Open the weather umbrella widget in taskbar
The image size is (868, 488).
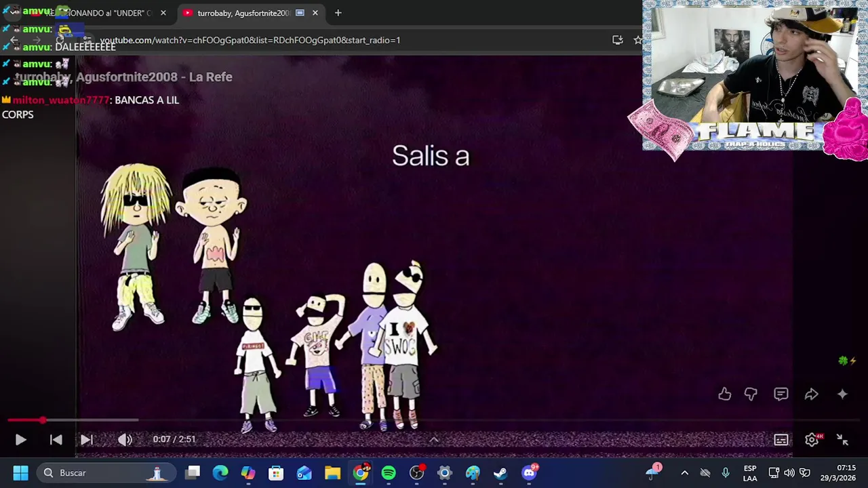653,472
